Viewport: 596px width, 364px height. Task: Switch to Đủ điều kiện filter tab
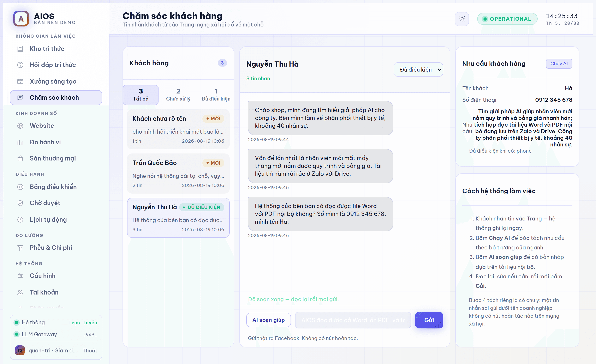coord(216,95)
